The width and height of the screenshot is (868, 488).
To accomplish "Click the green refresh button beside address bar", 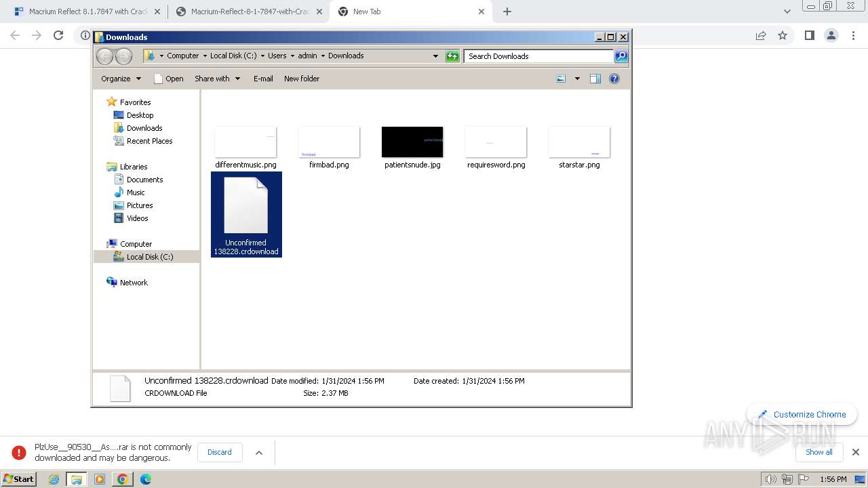I will click(x=452, y=56).
